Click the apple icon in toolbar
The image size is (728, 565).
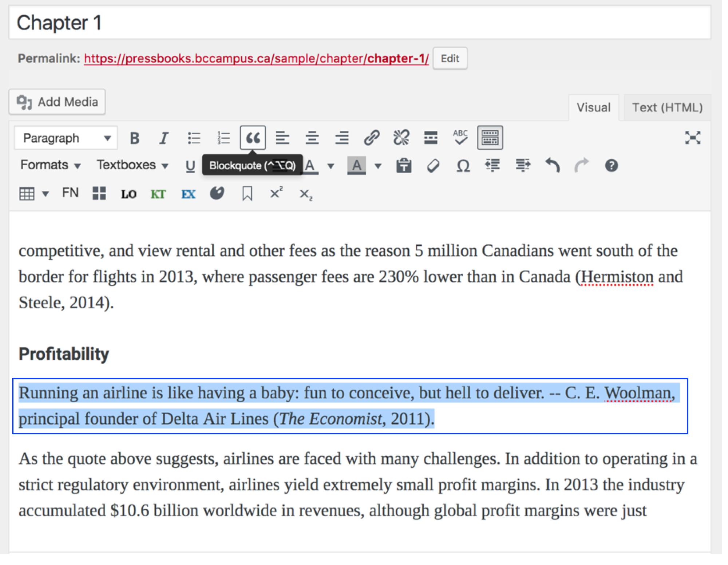click(x=217, y=193)
